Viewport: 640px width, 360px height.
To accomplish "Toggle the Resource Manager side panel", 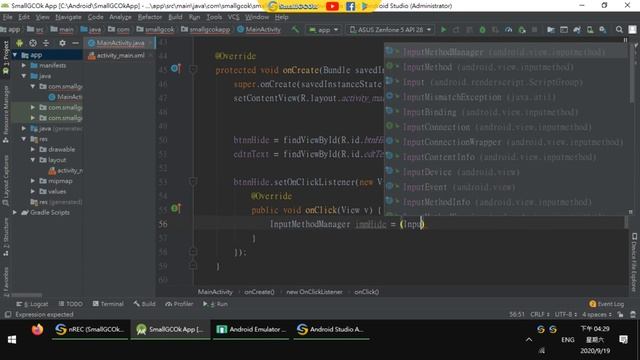I will pyautogui.click(x=6, y=114).
